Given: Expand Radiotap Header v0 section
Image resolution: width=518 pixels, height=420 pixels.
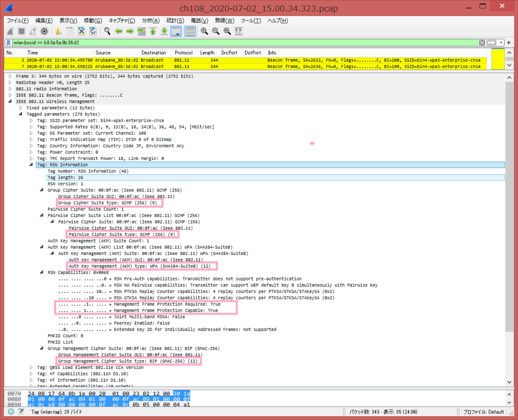Looking at the screenshot, I should pos(10,82).
